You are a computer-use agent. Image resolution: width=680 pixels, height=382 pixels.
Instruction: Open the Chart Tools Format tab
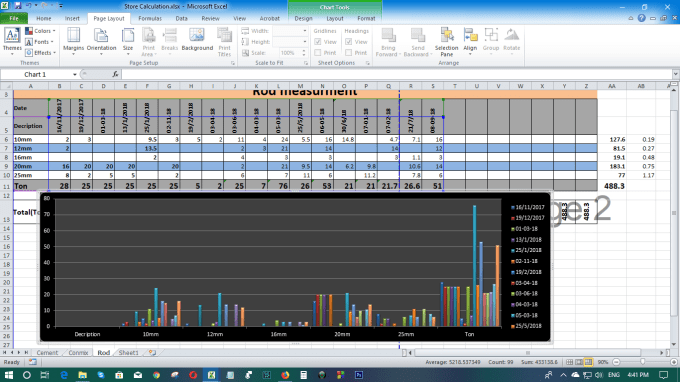(x=366, y=19)
